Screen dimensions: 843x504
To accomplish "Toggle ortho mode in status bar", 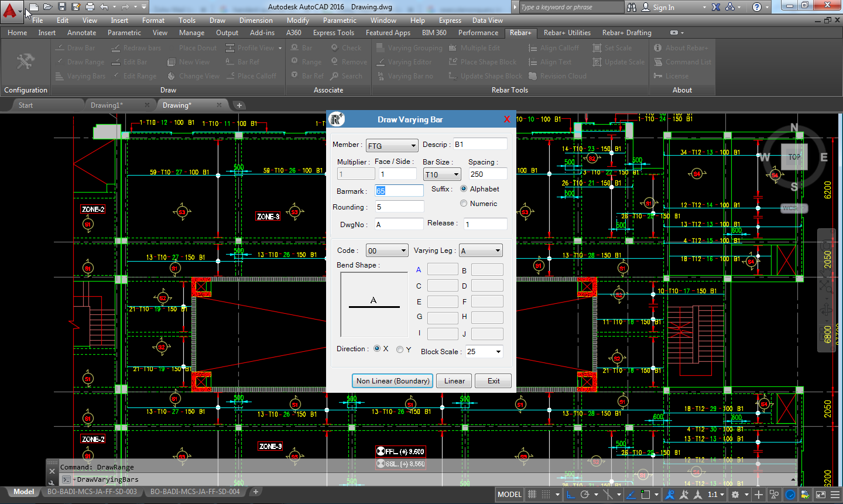I will click(571, 495).
